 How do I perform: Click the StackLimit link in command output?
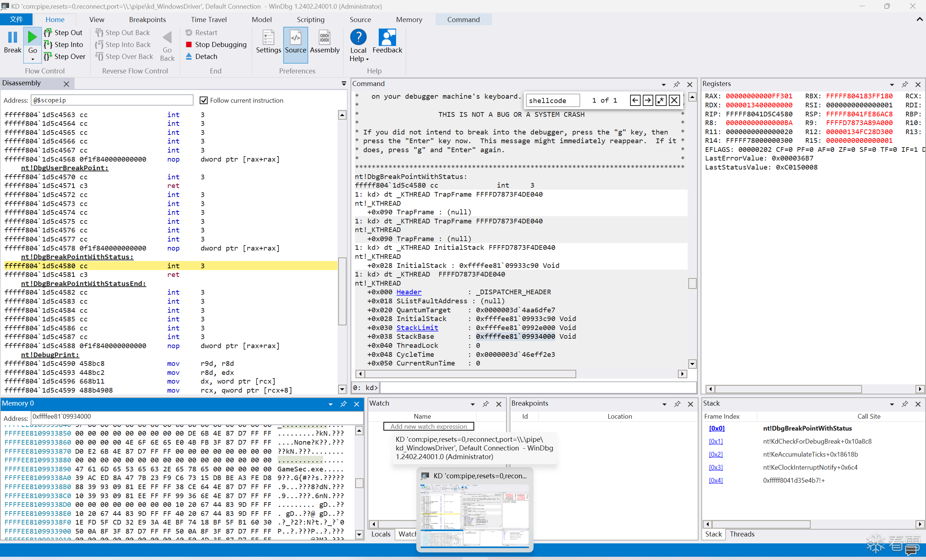(417, 328)
